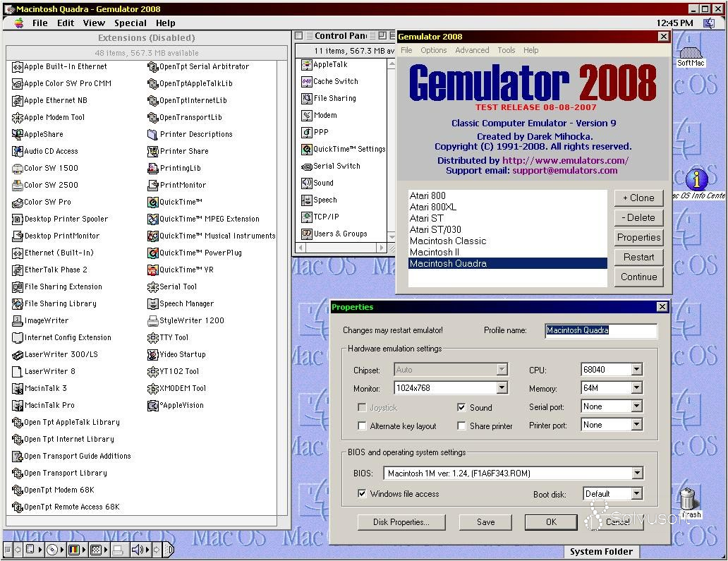Confirm Properties with OK button
The height and width of the screenshot is (561, 728).
pyautogui.click(x=551, y=522)
